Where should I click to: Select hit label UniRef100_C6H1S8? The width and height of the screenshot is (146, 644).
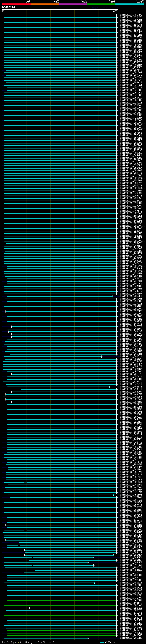tap(131, 409)
